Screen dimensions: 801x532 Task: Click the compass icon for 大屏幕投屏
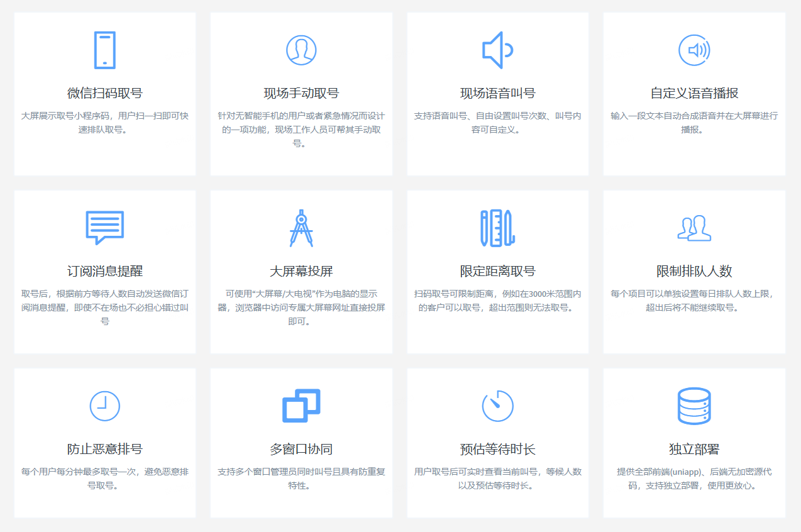point(301,230)
